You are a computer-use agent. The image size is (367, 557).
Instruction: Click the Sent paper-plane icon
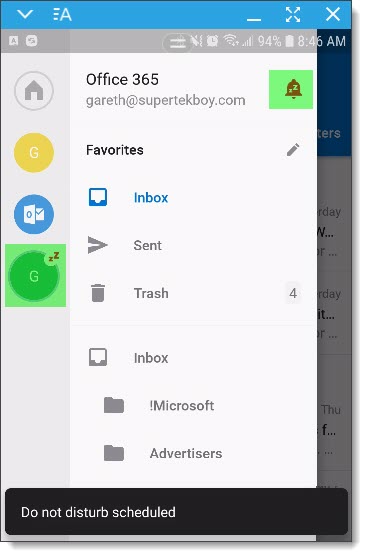[x=97, y=245]
